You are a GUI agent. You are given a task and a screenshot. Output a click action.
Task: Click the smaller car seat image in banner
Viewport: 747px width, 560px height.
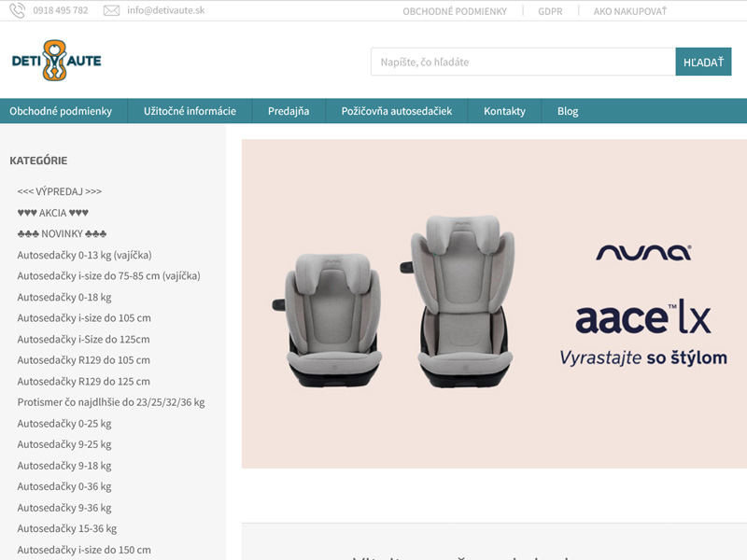point(329,320)
